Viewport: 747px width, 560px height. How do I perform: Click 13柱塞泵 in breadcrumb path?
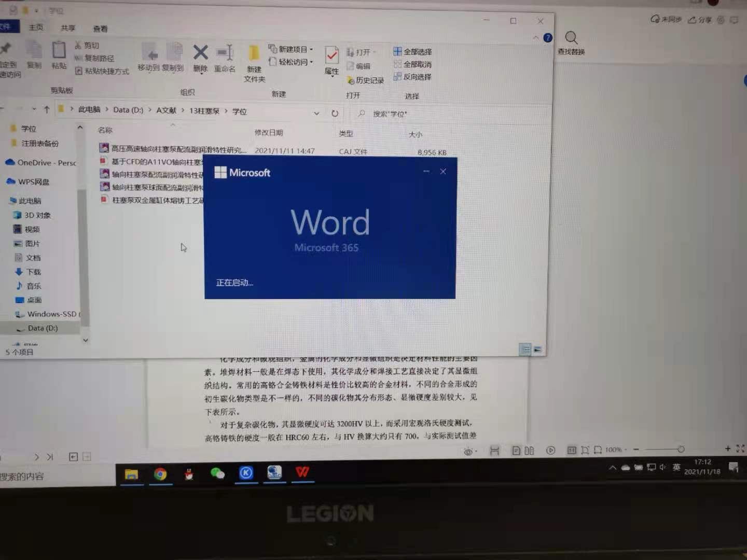click(x=204, y=111)
